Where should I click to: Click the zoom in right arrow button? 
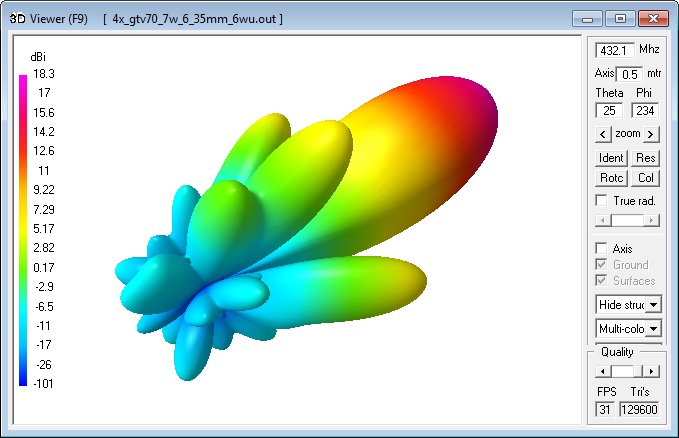point(651,134)
